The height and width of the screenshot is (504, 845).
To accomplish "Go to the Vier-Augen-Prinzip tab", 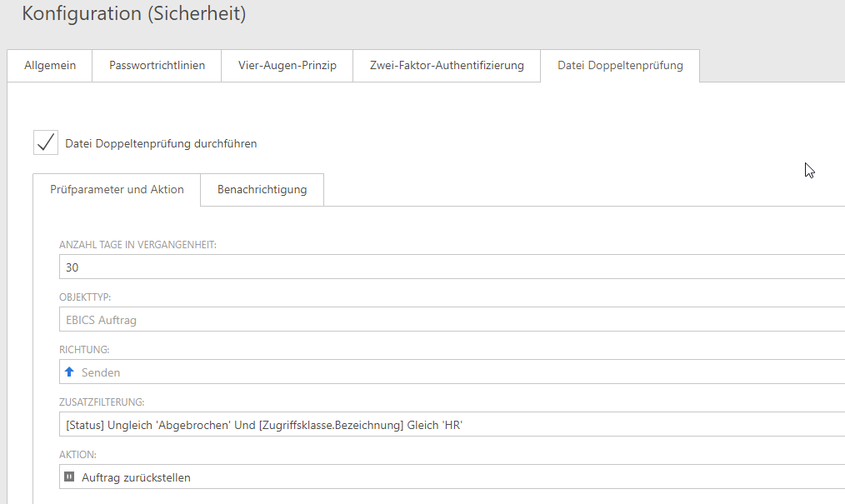I will pyautogui.click(x=287, y=66).
